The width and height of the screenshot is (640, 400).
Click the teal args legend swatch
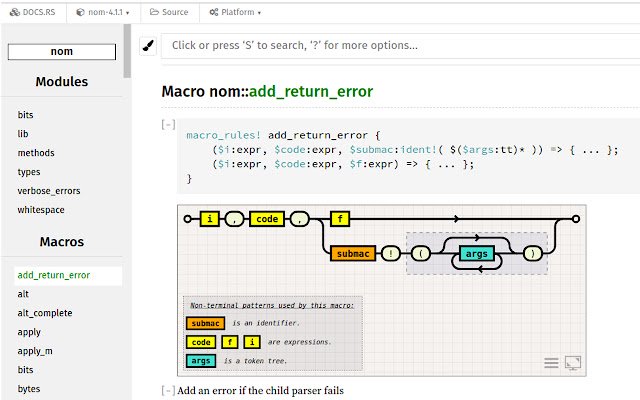coord(200,360)
